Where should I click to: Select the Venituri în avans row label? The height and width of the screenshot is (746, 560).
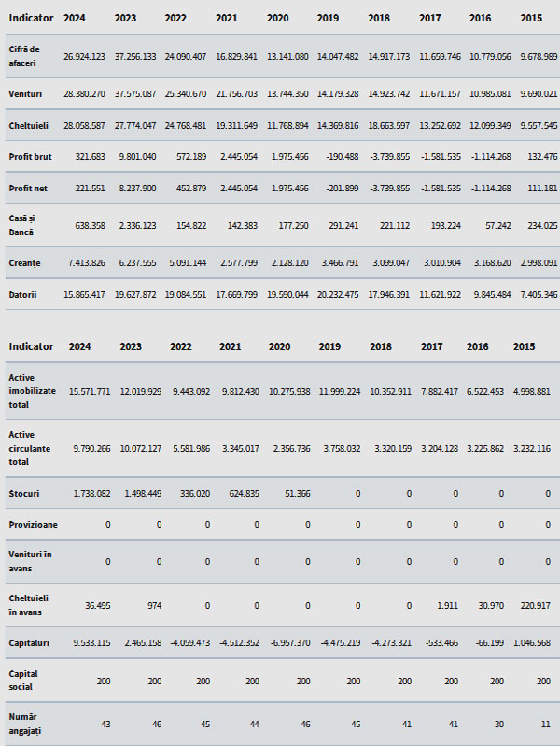coord(31,561)
